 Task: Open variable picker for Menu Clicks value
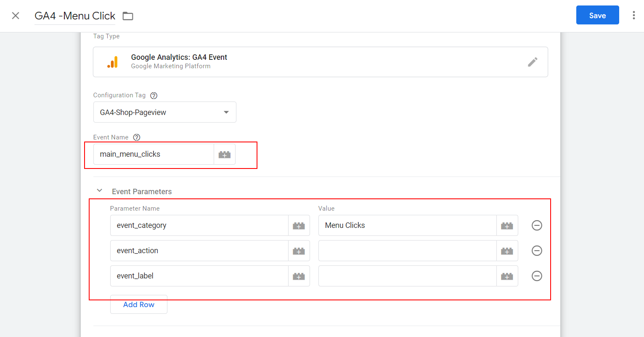pyautogui.click(x=507, y=226)
